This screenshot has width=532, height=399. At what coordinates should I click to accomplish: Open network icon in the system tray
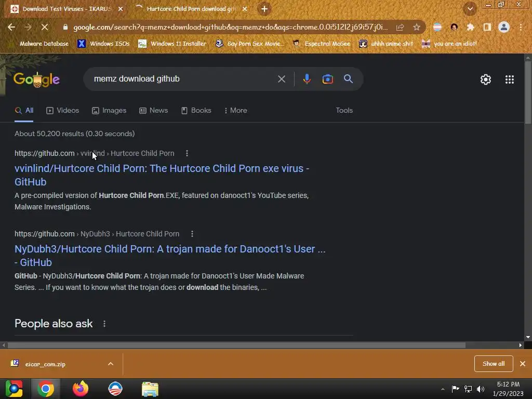coord(468,389)
